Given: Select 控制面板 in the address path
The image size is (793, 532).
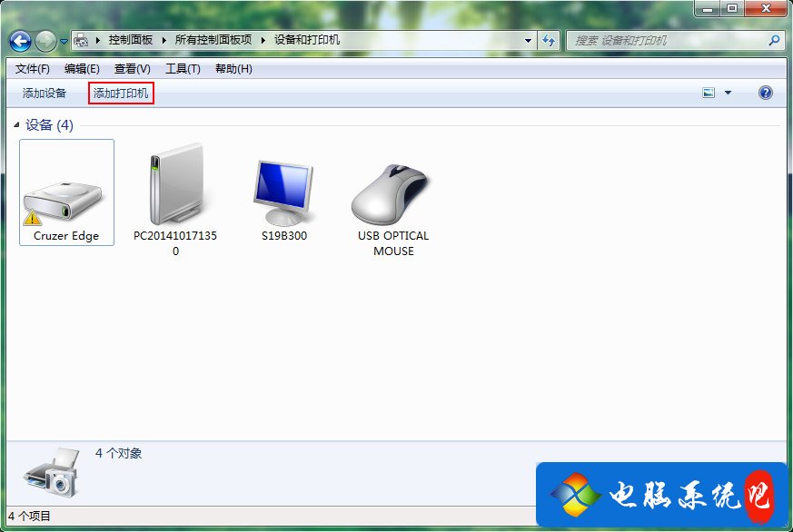Looking at the screenshot, I should click(131, 40).
